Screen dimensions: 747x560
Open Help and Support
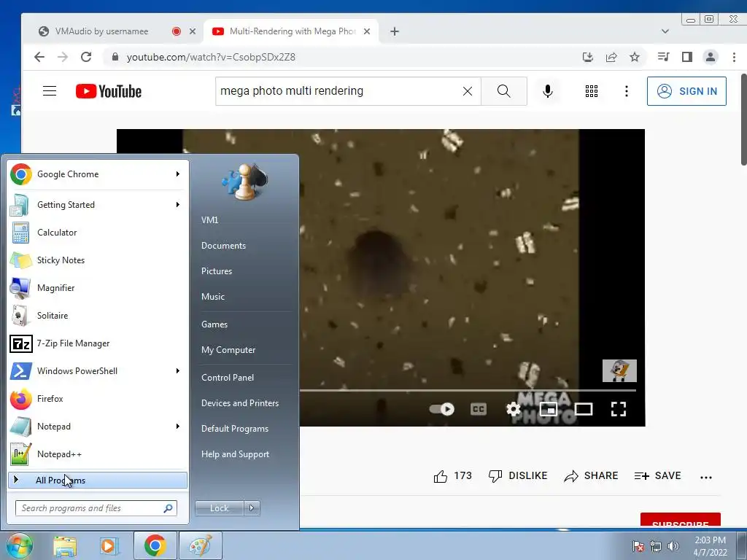click(236, 454)
